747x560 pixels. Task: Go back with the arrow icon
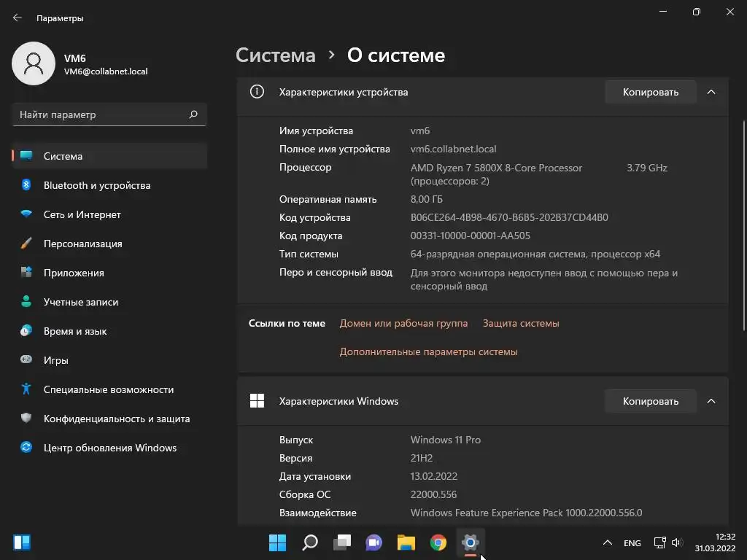coord(18,17)
